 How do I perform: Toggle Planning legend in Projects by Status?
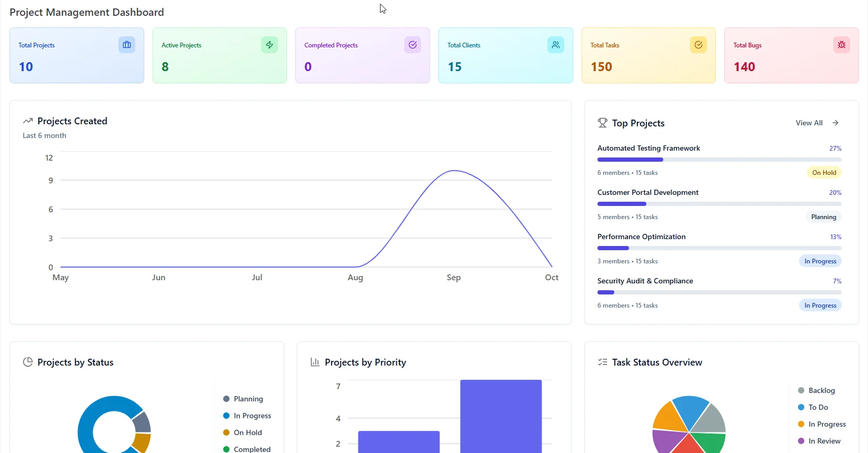coord(243,399)
